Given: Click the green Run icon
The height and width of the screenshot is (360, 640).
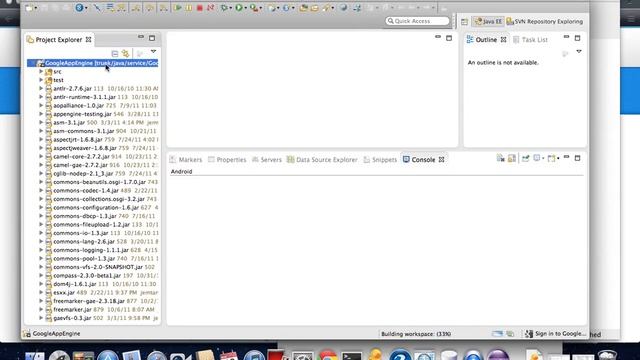Looking at the screenshot, I should pyautogui.click(x=239, y=8).
